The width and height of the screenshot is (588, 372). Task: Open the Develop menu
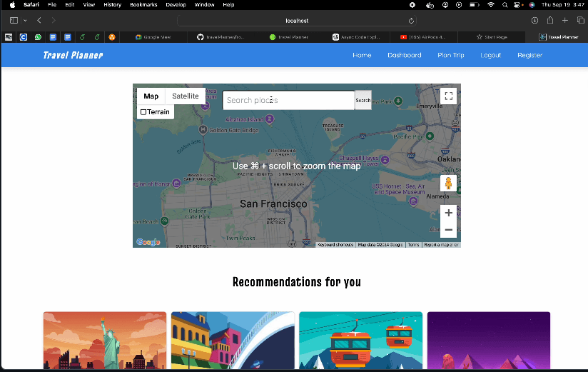point(176,4)
